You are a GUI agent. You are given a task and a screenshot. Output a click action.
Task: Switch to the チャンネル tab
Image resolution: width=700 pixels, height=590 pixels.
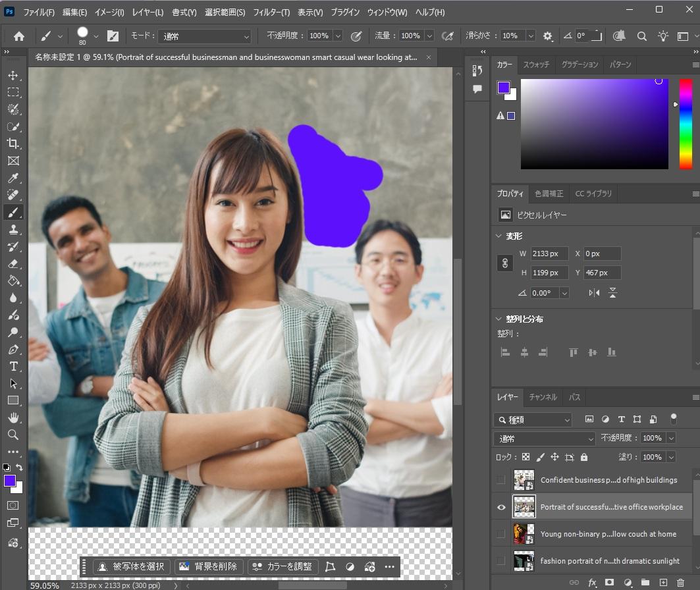[543, 397]
